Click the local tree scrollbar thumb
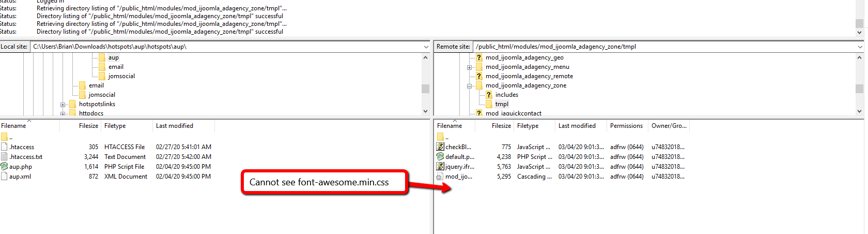The image size is (868, 234). coord(425,89)
